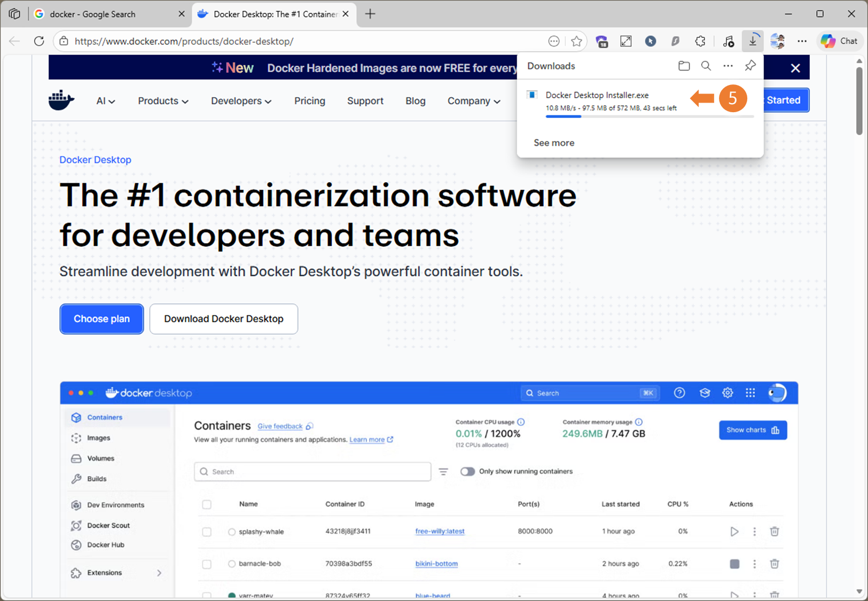
Task: Click the filter icon beside the container search
Action: point(443,472)
